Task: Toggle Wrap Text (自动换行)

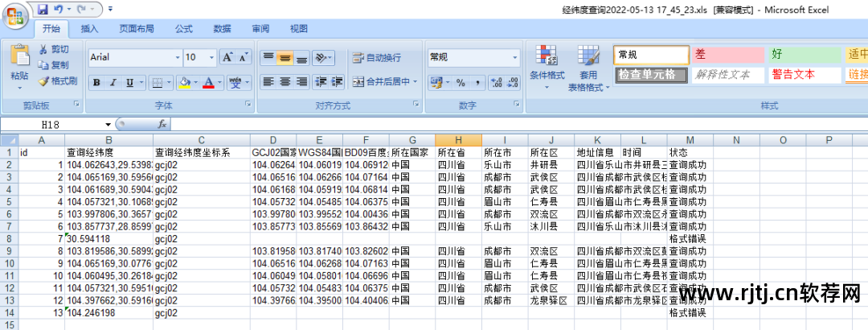Action: (x=376, y=58)
